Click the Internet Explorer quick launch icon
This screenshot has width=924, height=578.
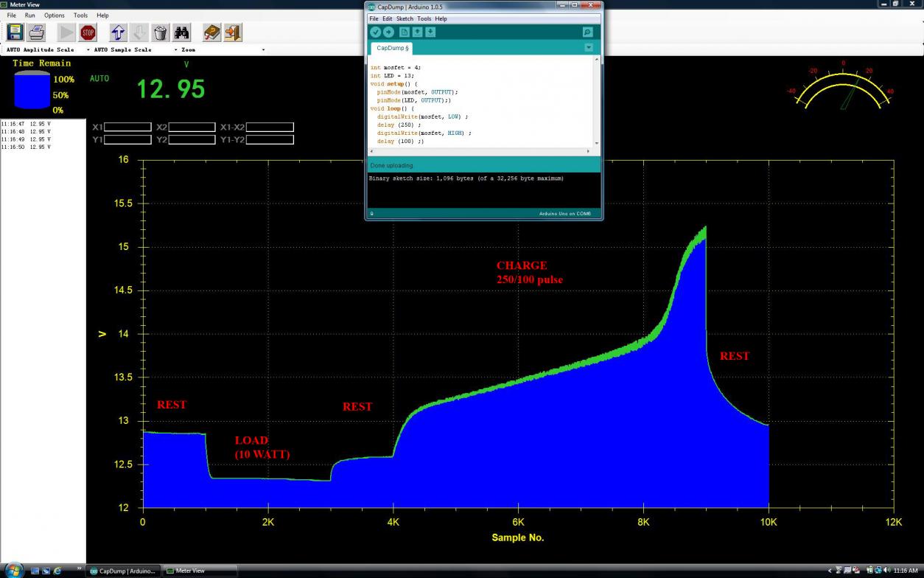click(x=57, y=571)
